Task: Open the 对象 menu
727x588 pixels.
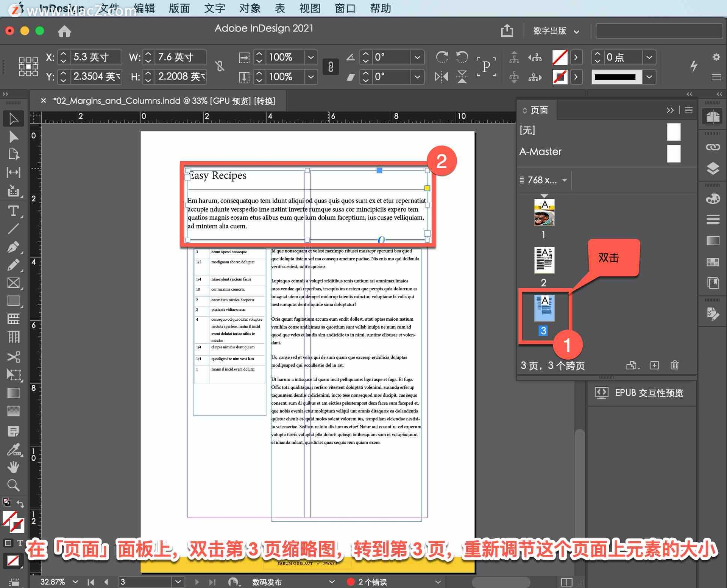Action: tap(250, 8)
